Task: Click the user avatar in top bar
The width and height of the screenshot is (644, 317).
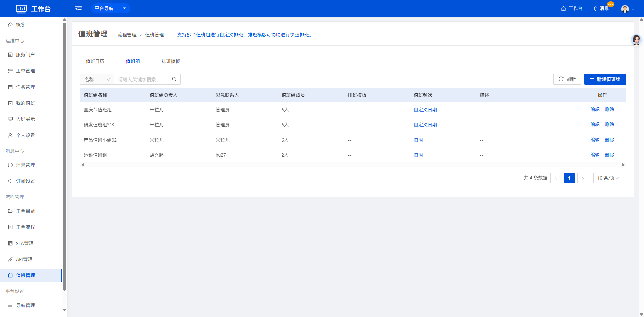Action: tap(625, 9)
